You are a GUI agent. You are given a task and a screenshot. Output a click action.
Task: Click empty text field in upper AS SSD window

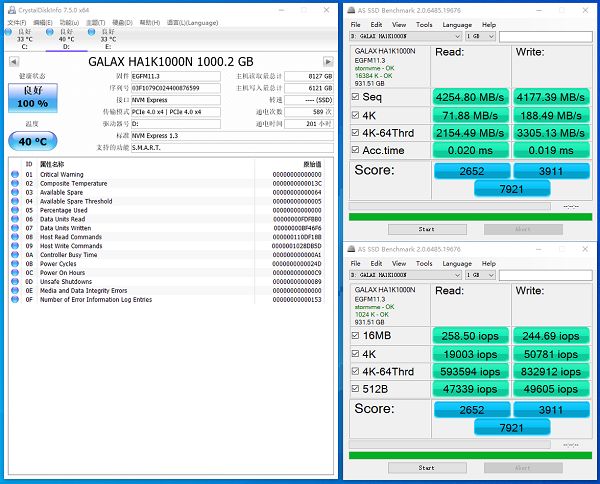tap(546, 36)
